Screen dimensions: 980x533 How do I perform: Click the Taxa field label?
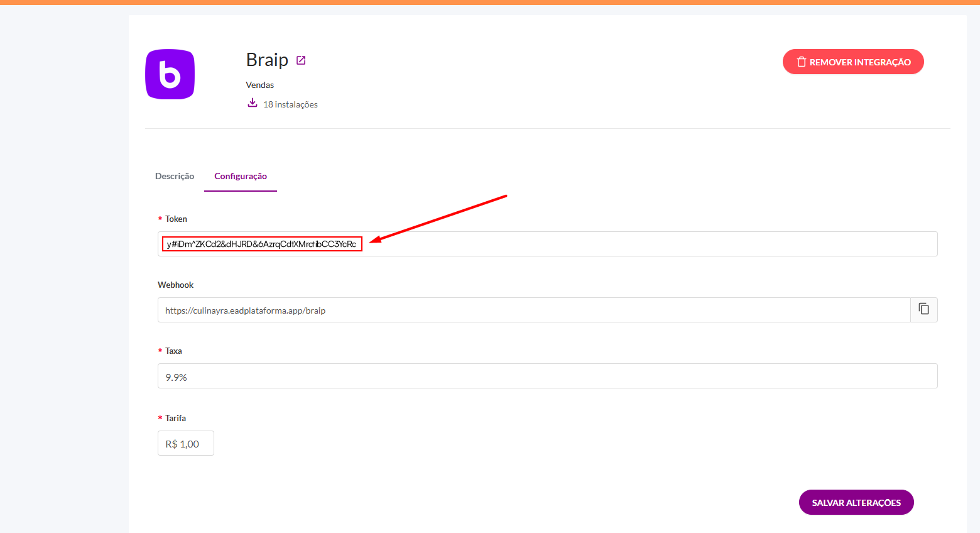click(x=173, y=351)
